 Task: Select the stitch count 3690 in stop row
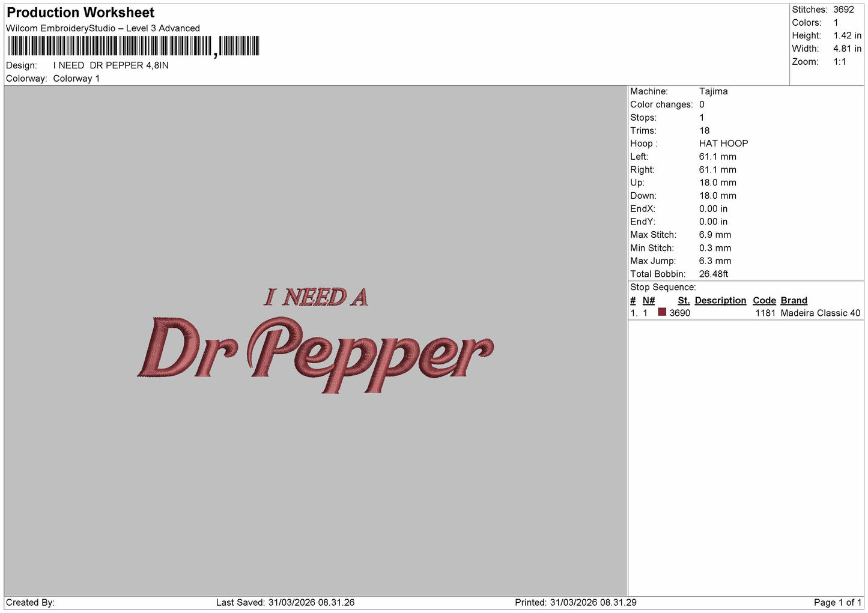(679, 313)
